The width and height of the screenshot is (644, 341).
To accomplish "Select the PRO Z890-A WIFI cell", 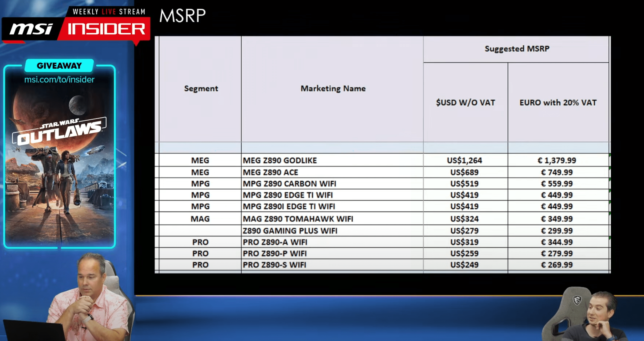I will point(332,242).
